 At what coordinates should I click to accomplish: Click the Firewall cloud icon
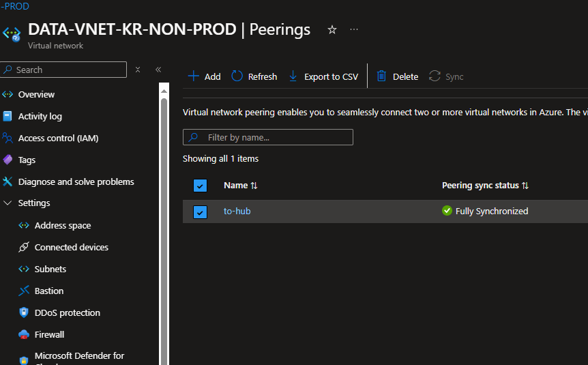[24, 334]
